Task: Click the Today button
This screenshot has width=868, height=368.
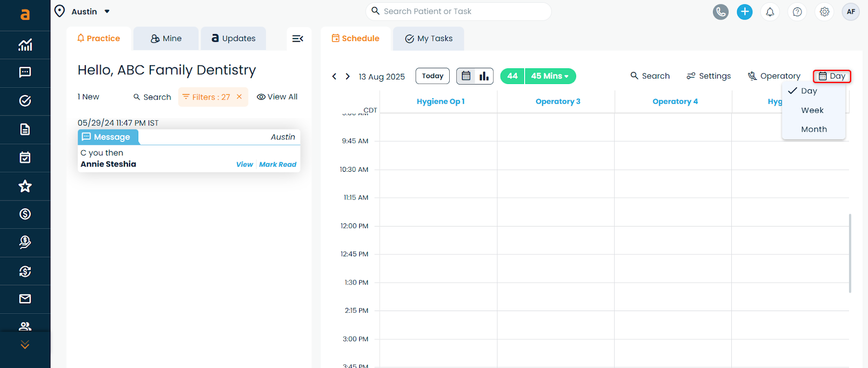Action: coord(432,76)
